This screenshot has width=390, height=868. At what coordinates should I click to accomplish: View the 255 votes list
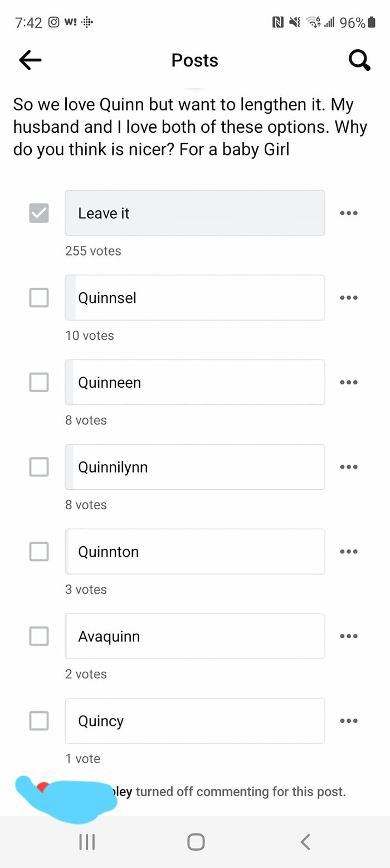[x=93, y=251]
